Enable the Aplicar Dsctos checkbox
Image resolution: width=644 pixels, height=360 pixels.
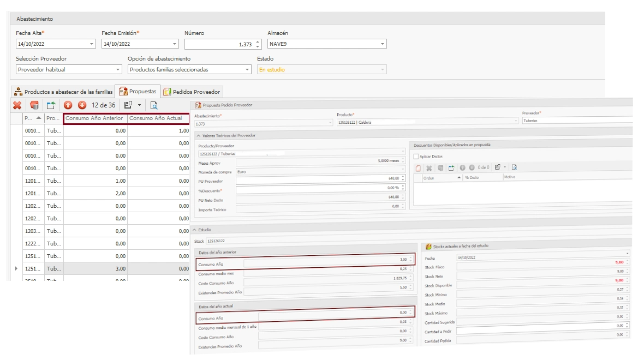pos(416,157)
